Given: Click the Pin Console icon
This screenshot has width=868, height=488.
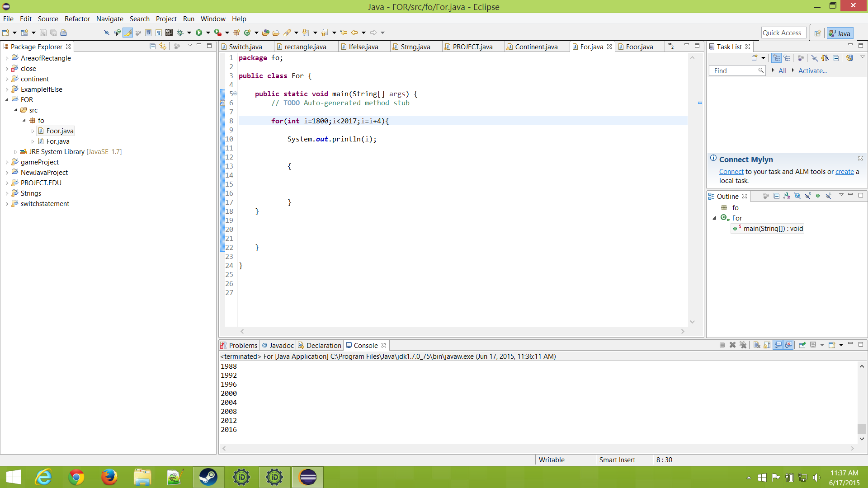Looking at the screenshot, I should (x=802, y=345).
